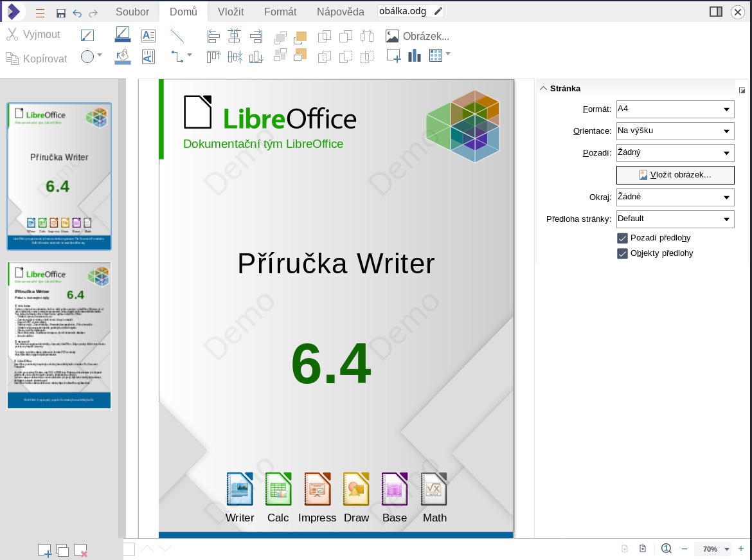Switch to the Domů tab
The image size is (752, 560).
(x=184, y=12)
